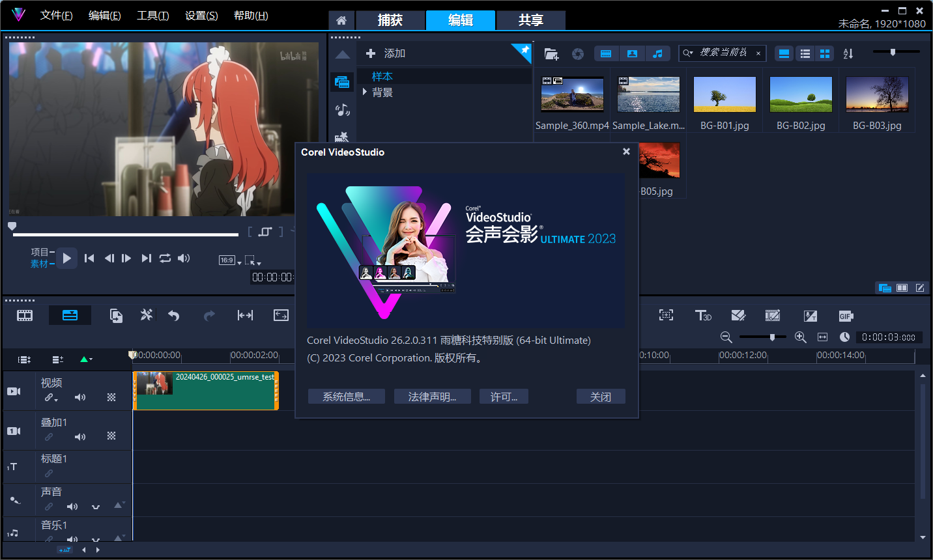Image resolution: width=933 pixels, height=560 pixels.
Task: Toggle track transparency on 视频 track
Action: point(111,397)
